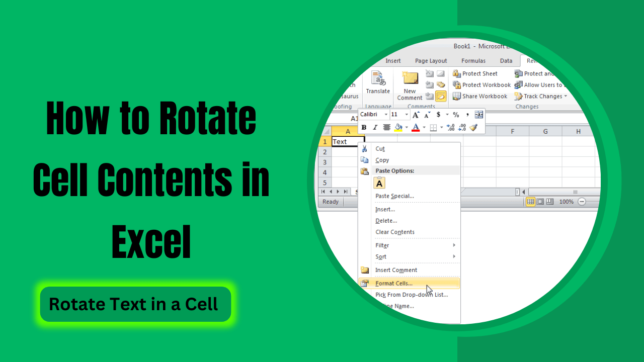Select the Percent Style icon on the mini toolbar
644x362 pixels.
(456, 115)
